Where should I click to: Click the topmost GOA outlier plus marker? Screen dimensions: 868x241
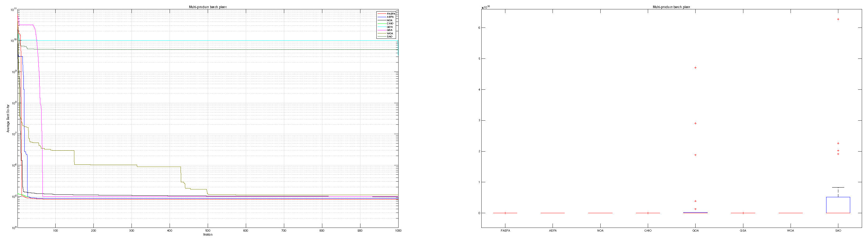tap(695, 68)
